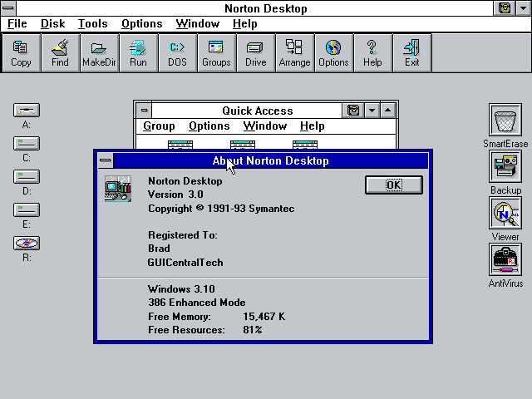The image size is (532, 399).
Task: Click the Groups toolbar button
Action: 216,53
